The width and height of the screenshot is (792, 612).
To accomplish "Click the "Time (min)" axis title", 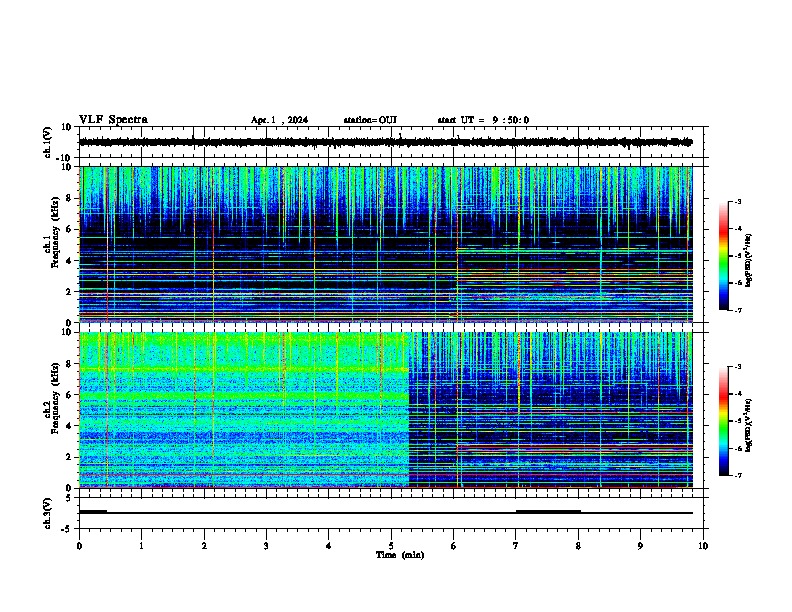I will (x=400, y=555).
